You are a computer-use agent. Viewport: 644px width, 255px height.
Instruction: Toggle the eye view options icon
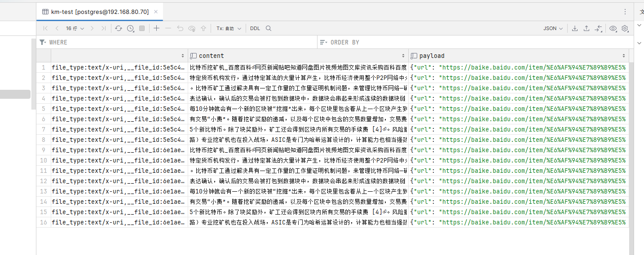pyautogui.click(x=613, y=28)
